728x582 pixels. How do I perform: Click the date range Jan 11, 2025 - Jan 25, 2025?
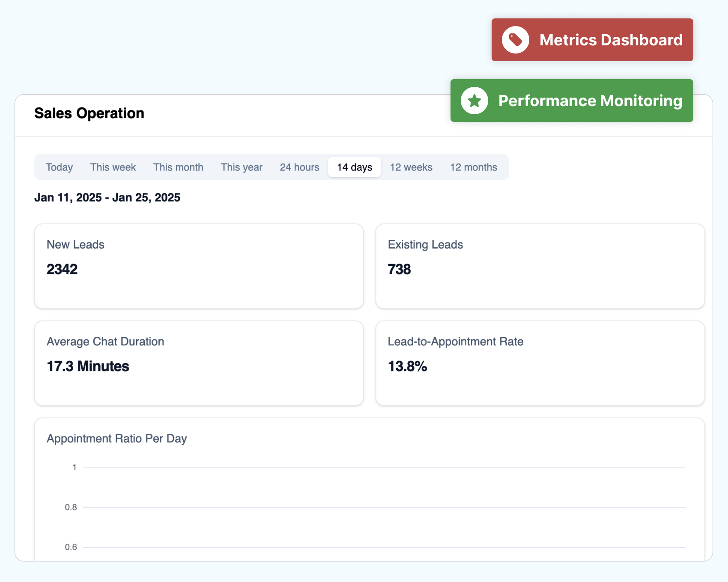(x=107, y=198)
